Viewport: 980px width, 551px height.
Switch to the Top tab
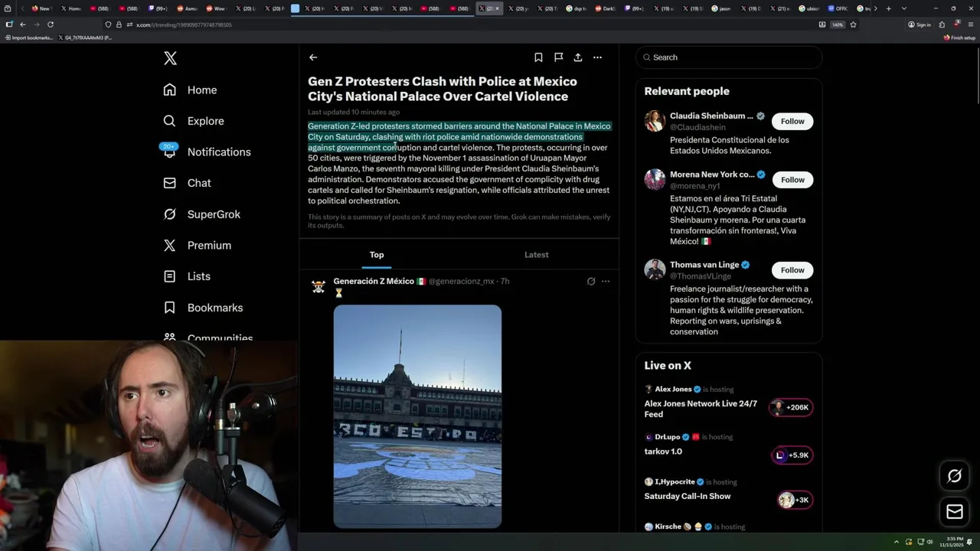click(377, 255)
